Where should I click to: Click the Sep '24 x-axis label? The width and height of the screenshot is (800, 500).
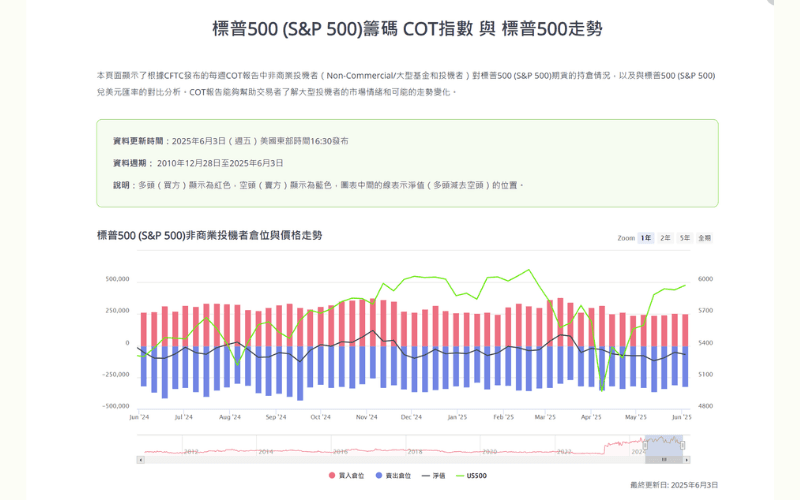[276, 417]
